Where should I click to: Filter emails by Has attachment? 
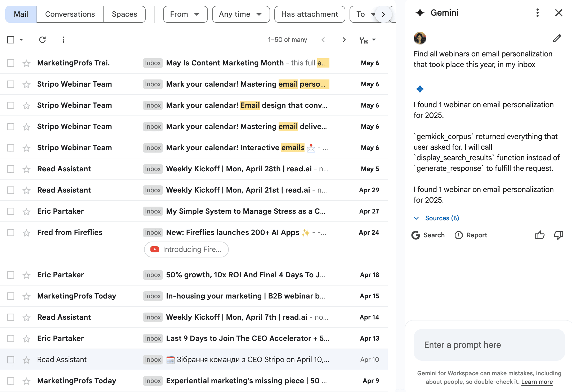click(x=309, y=14)
